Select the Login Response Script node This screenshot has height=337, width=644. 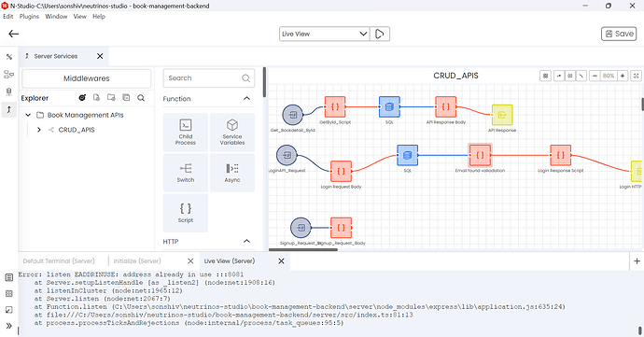561,155
